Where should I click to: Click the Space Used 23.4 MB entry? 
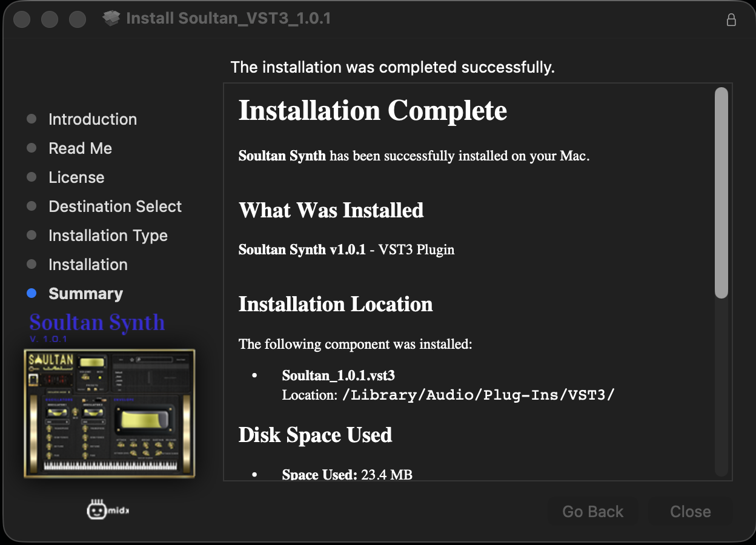347,475
